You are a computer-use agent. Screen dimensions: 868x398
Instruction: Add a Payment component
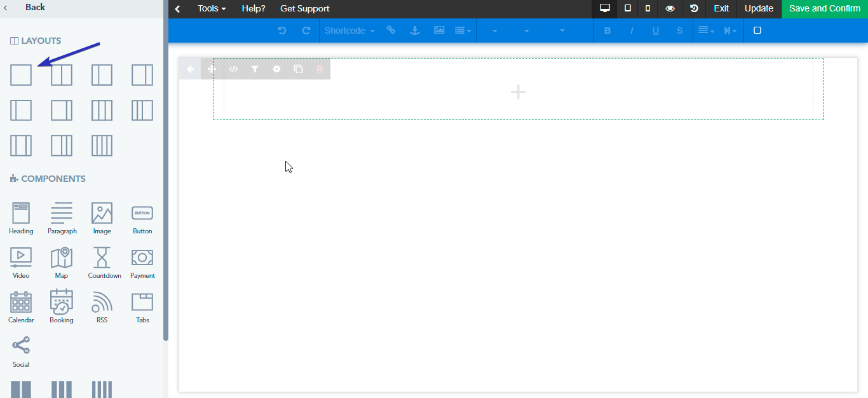142,263
